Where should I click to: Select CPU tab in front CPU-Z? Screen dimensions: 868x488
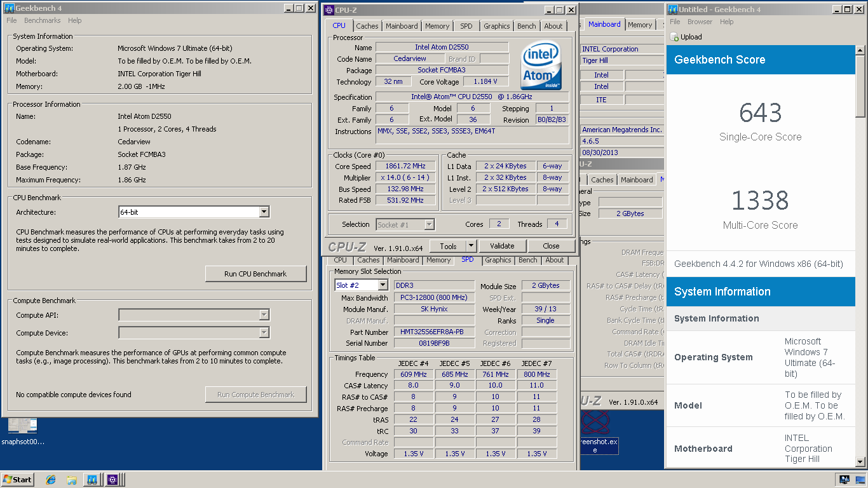point(339,25)
